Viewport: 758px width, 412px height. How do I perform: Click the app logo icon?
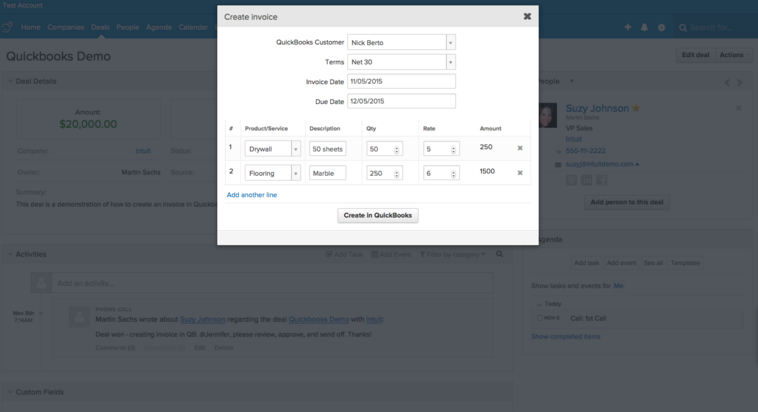(7, 27)
